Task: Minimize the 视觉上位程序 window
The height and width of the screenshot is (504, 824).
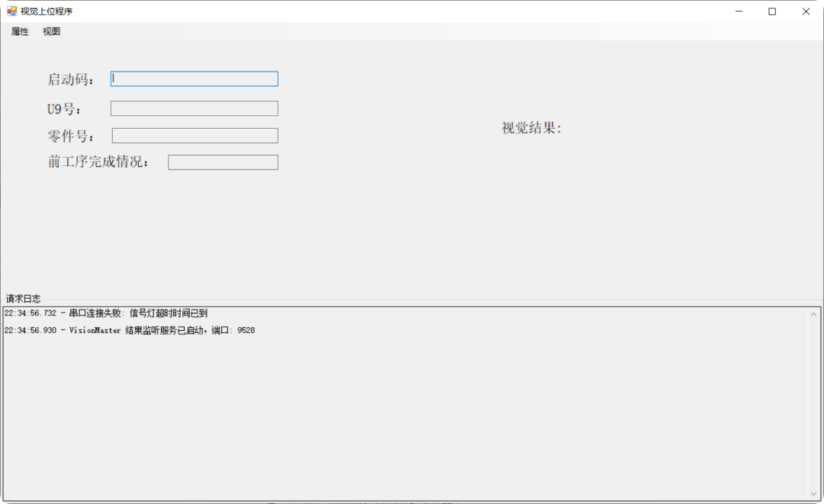Action: pos(739,11)
